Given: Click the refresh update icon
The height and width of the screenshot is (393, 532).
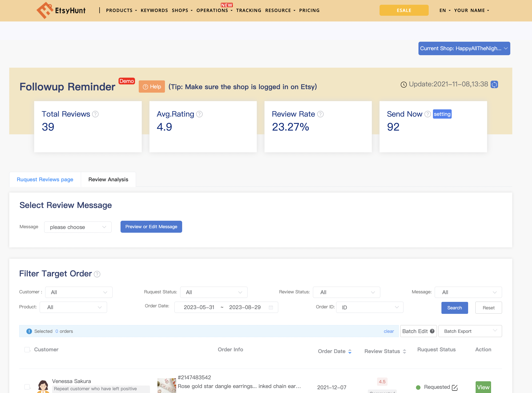Looking at the screenshot, I should (x=494, y=84).
